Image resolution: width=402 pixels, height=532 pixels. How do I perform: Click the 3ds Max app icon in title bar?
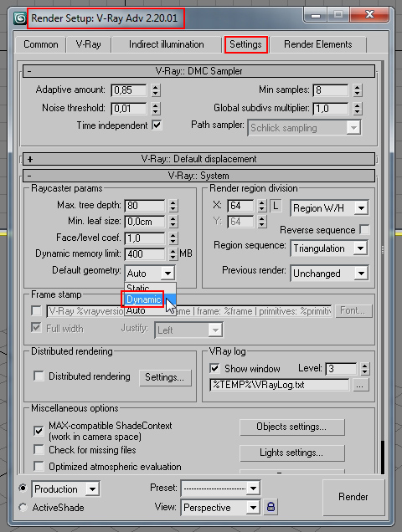(x=20, y=18)
